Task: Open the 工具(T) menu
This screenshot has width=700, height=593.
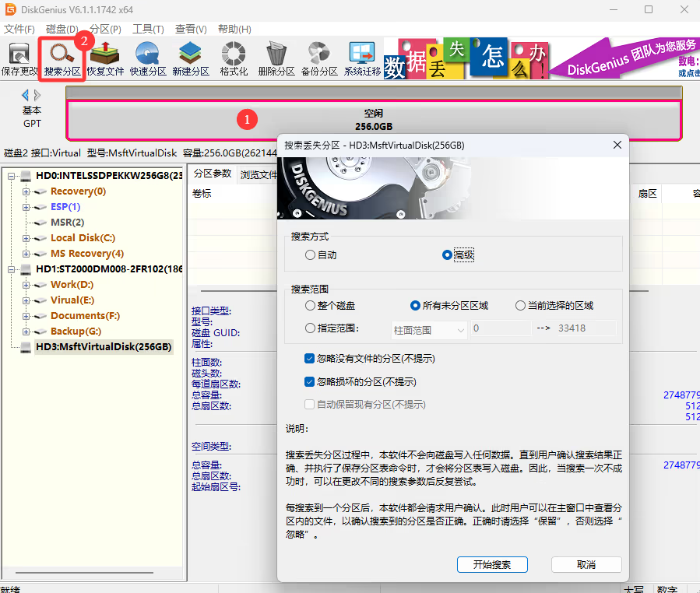Action: (x=148, y=29)
